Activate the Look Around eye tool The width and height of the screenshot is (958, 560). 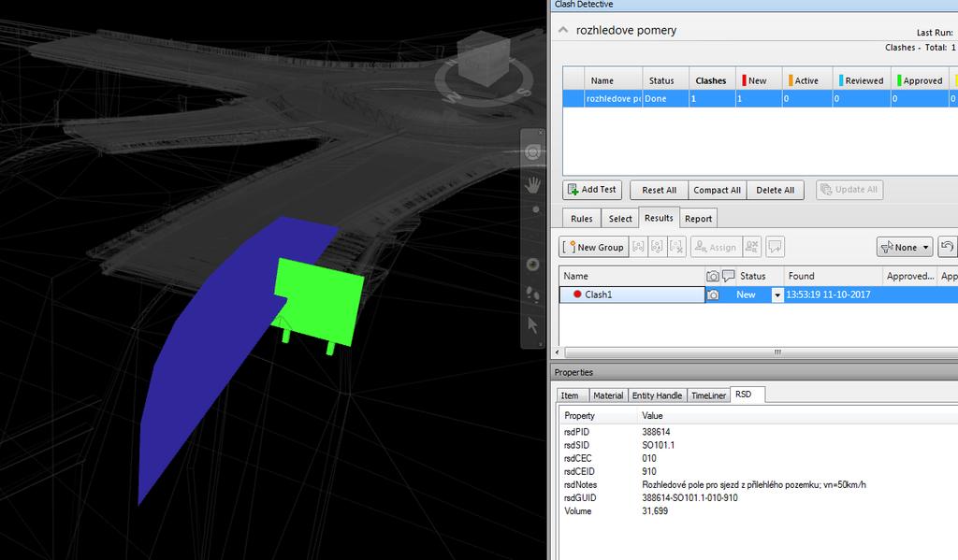(532, 264)
